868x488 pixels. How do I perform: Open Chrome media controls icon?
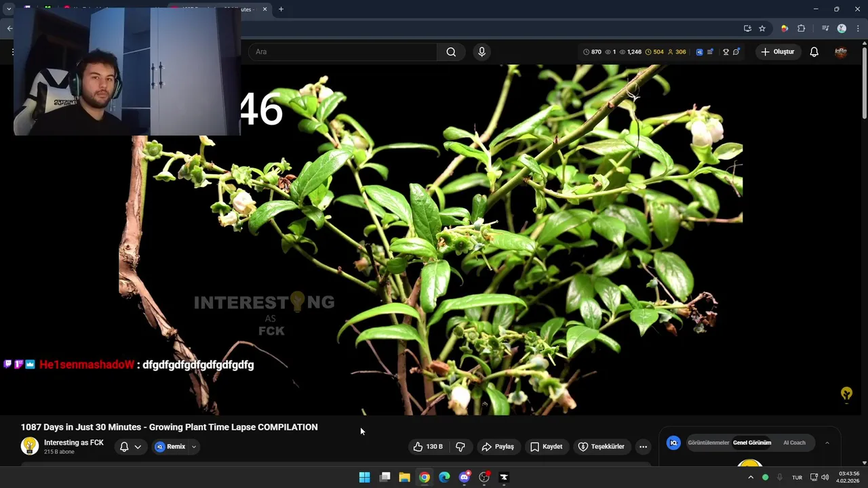(825, 28)
